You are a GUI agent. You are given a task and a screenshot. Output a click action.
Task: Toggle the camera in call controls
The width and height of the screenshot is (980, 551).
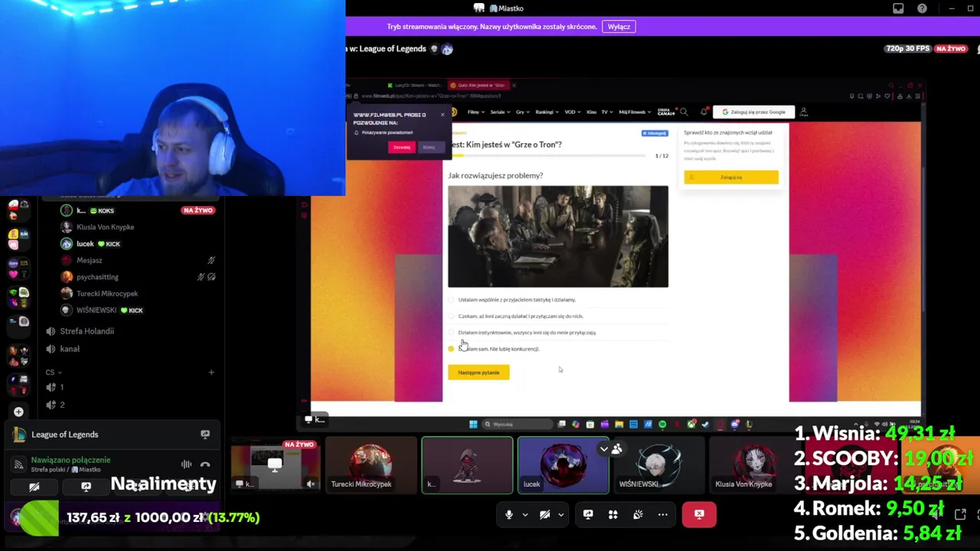(544, 515)
